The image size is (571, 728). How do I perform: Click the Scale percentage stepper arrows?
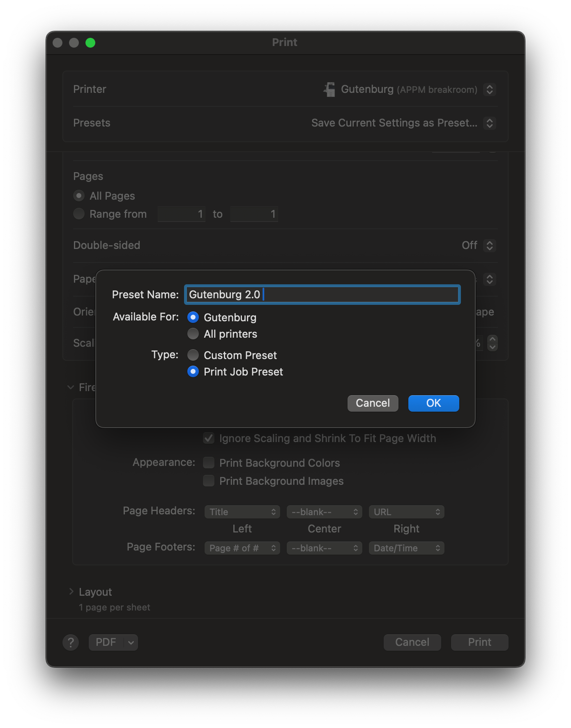(492, 343)
